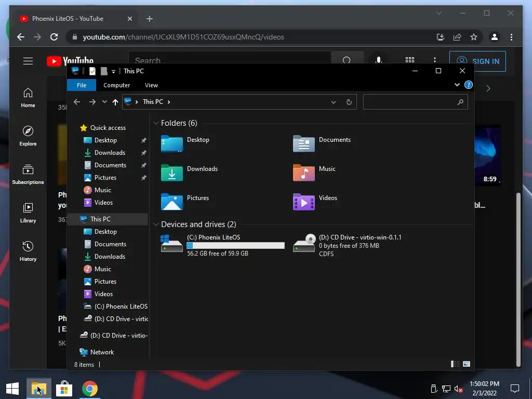Click YouTube search submit button
The height and width of the screenshot is (399, 532).
347,59
